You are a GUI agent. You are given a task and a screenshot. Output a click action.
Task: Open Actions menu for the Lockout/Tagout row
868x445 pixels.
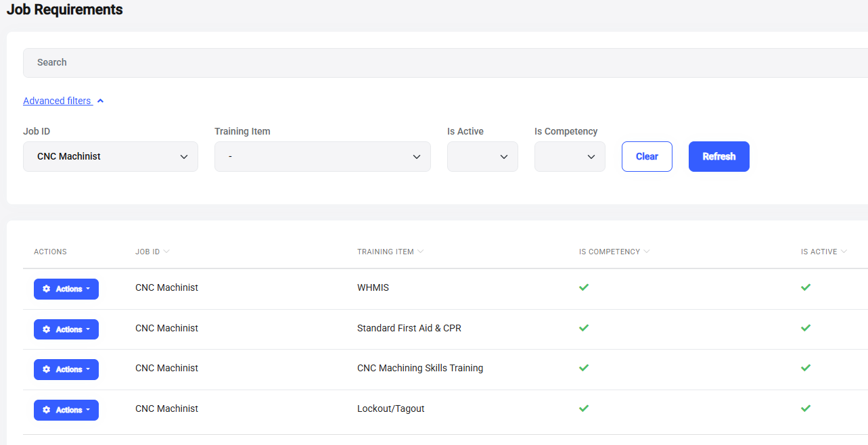pyautogui.click(x=66, y=410)
